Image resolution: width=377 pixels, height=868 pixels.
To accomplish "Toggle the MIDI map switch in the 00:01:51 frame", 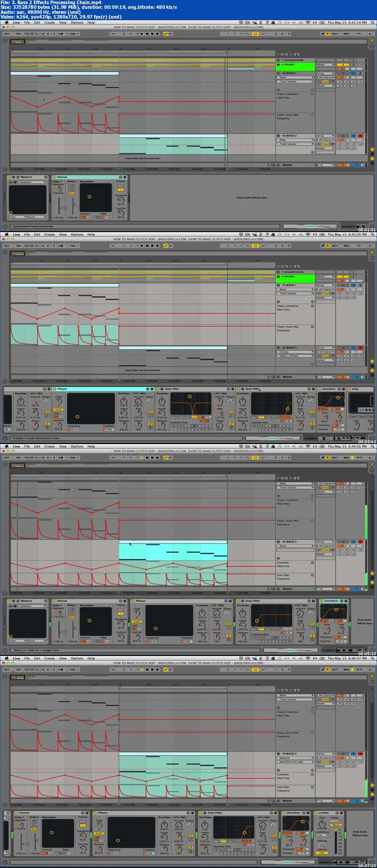I will [x=346, y=34].
